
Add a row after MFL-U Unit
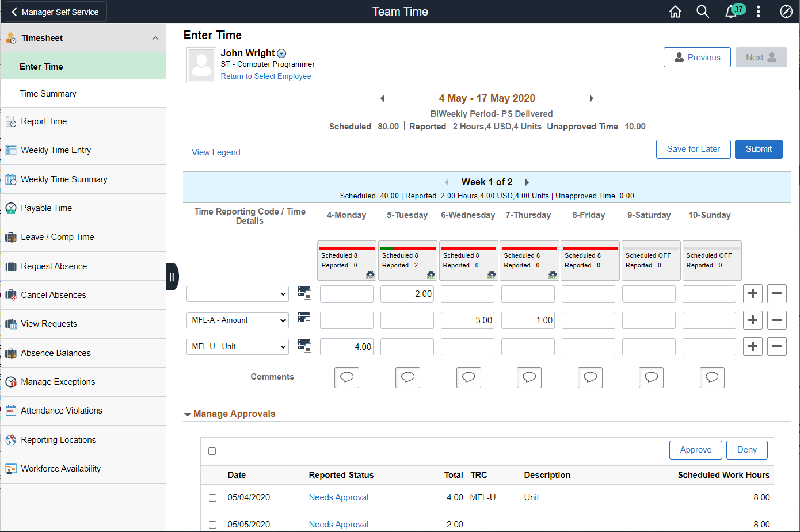point(752,346)
